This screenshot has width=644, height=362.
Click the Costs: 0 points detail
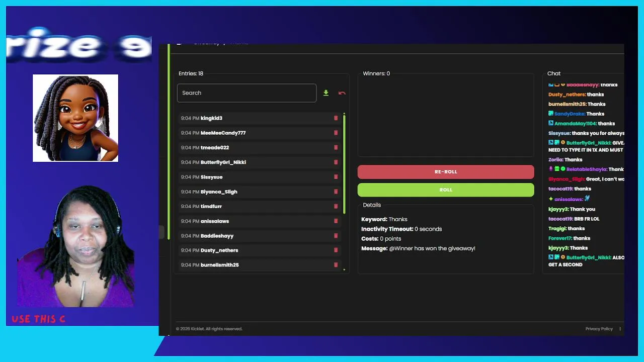pos(381,238)
